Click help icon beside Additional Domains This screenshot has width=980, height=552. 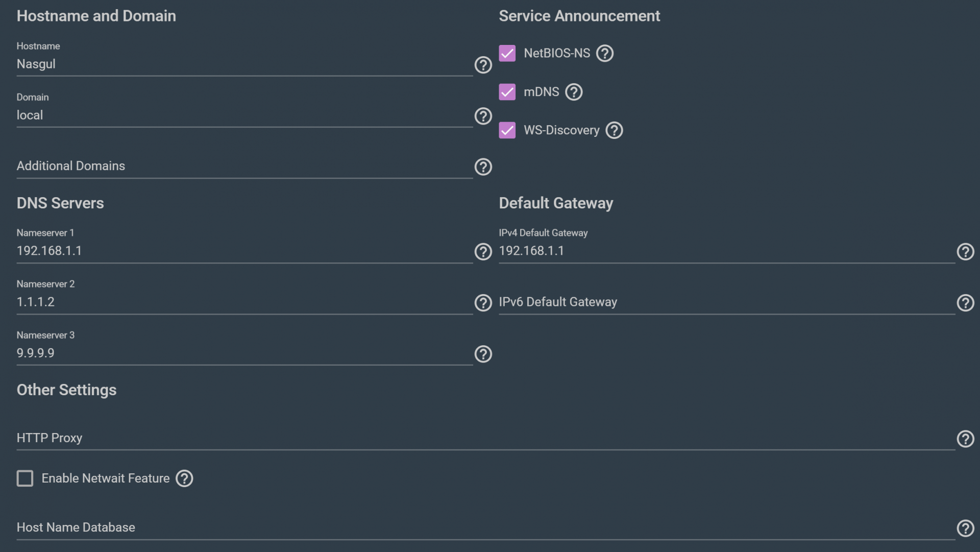click(483, 167)
